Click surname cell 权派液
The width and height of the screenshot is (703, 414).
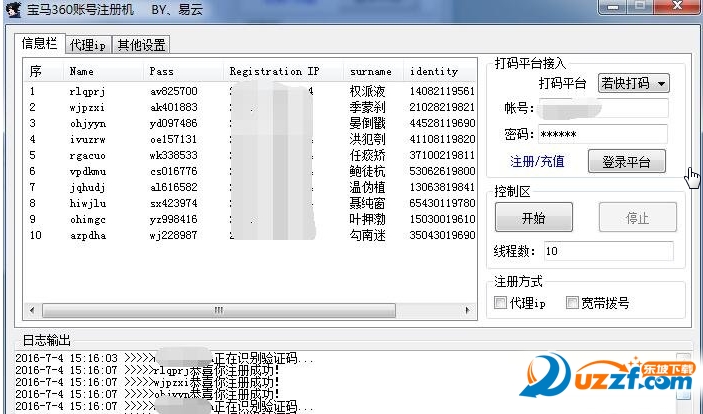[367, 92]
